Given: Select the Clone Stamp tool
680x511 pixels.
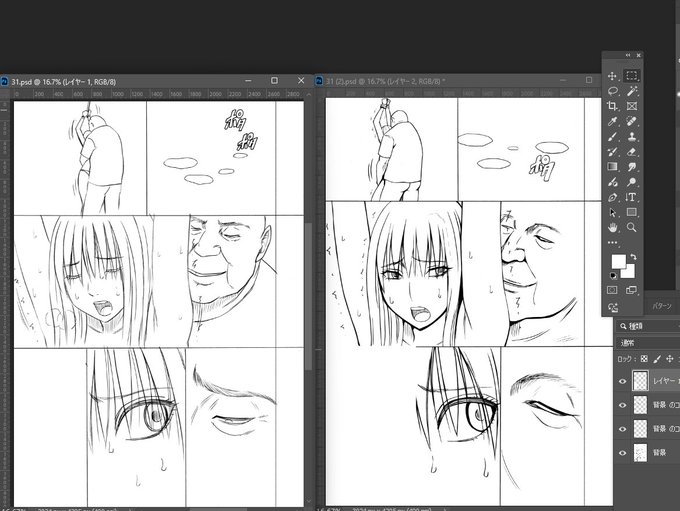Looking at the screenshot, I should coord(632,137).
